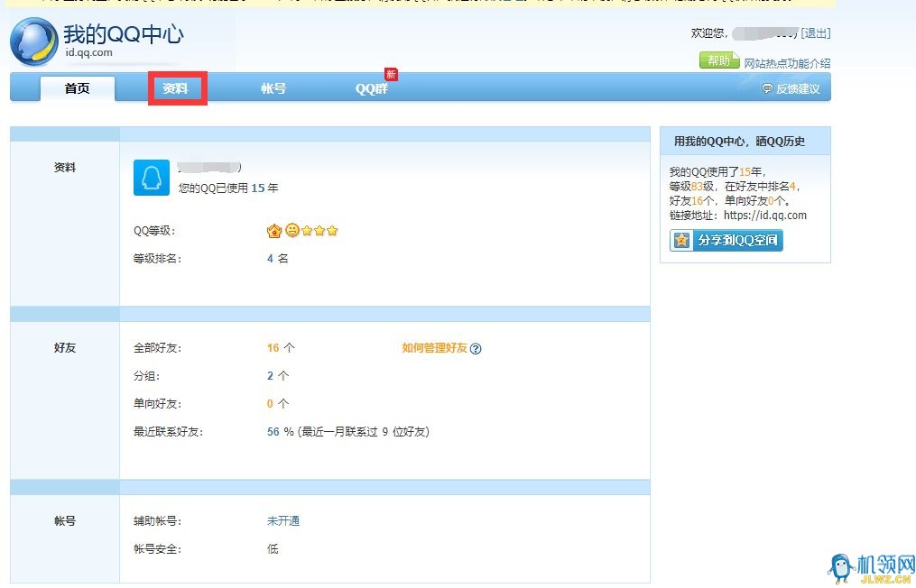This screenshot has width=916, height=588.
Task: Click the green 帮助 button
Action: (720, 60)
